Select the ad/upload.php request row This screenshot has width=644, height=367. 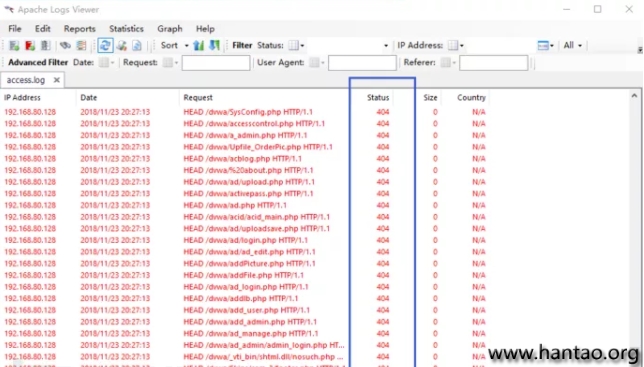[x=245, y=182]
